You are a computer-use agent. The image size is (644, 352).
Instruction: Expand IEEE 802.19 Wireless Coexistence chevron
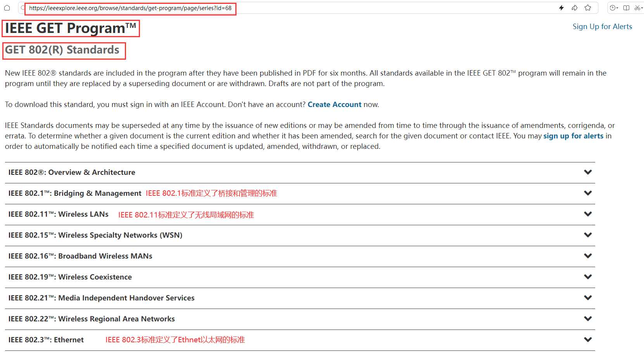pos(588,277)
